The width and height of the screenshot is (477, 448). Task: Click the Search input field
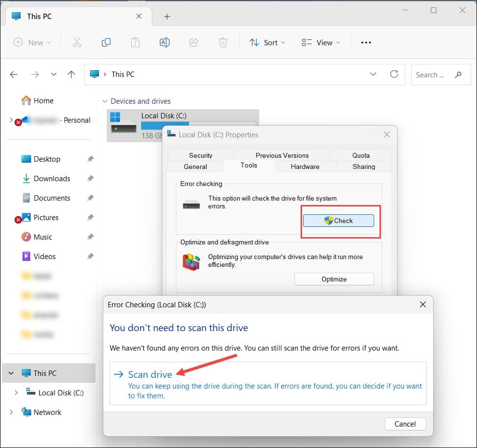(x=441, y=75)
